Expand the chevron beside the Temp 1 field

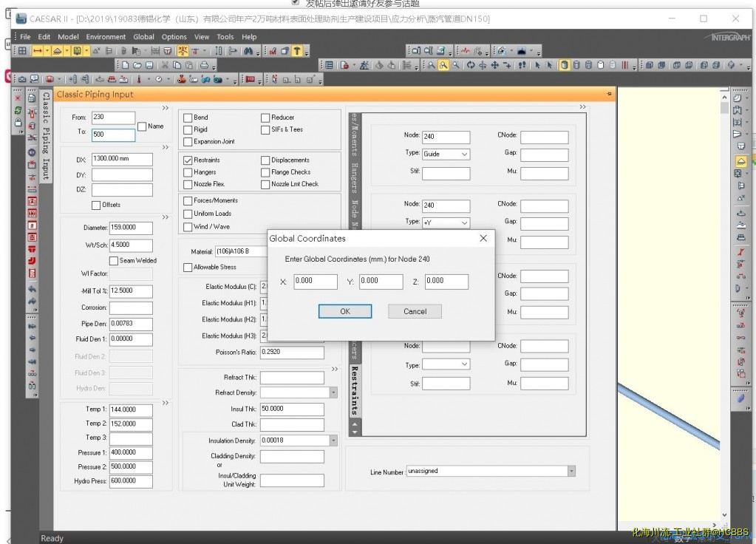(166, 403)
